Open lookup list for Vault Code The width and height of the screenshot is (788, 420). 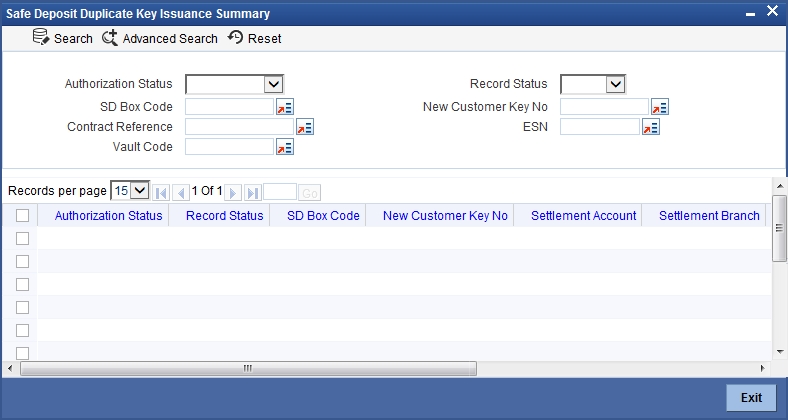coord(285,147)
